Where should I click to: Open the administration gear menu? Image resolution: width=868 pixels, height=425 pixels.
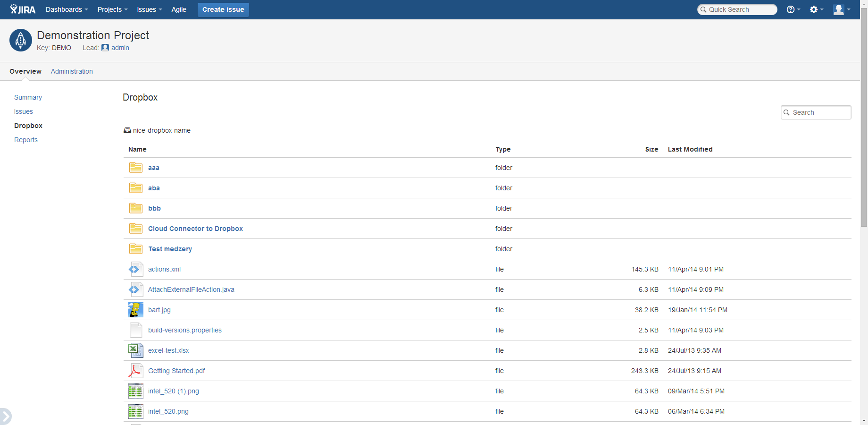pyautogui.click(x=817, y=9)
